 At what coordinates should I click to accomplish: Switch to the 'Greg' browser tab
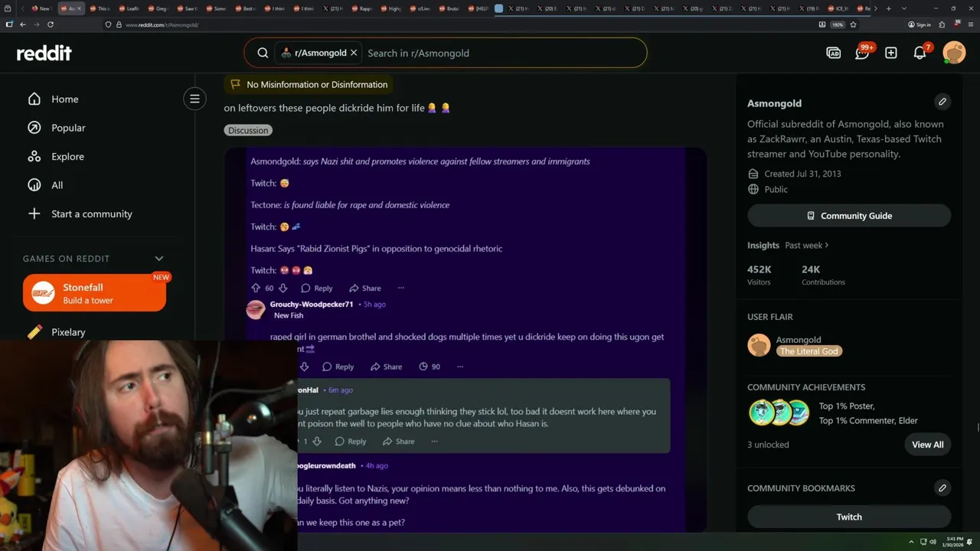click(158, 8)
